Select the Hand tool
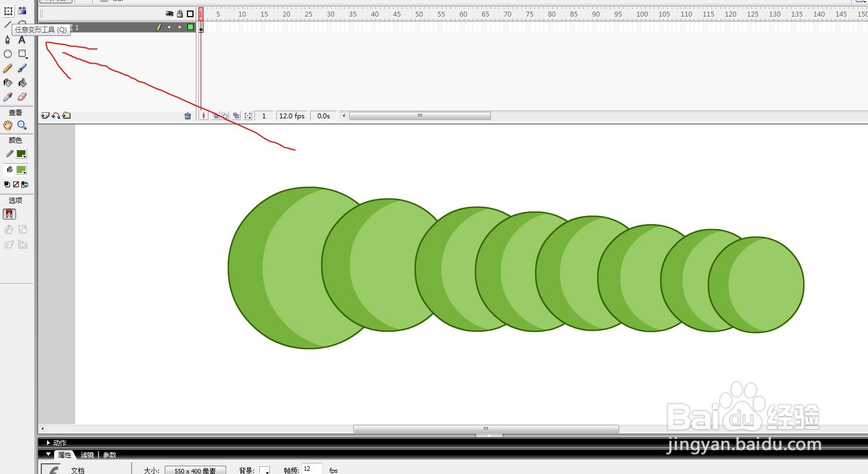 point(8,126)
